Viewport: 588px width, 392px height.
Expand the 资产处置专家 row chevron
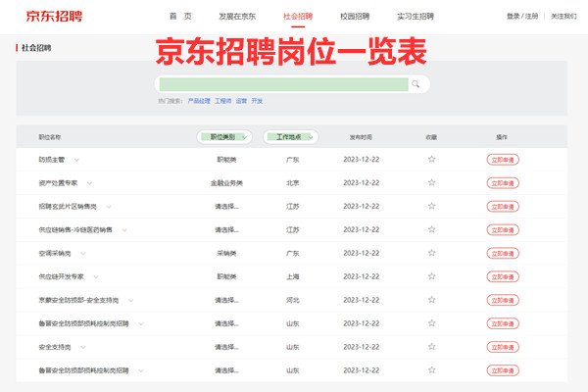[89, 183]
